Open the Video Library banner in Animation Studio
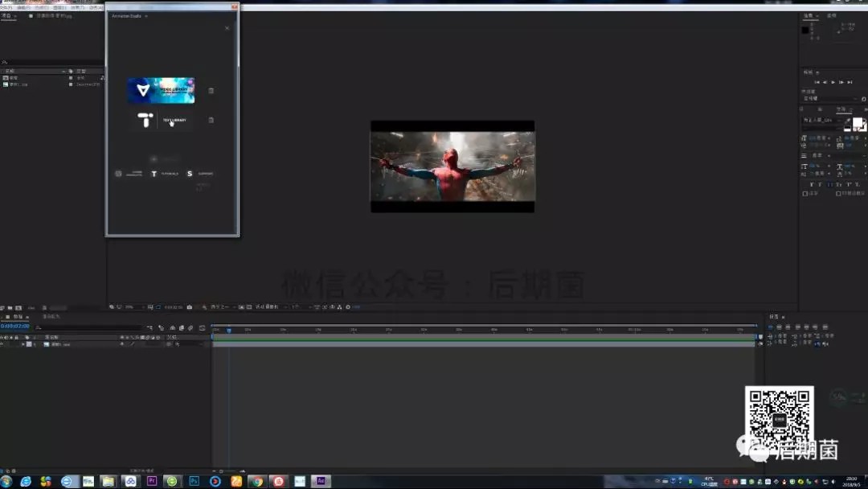 pyautogui.click(x=161, y=90)
